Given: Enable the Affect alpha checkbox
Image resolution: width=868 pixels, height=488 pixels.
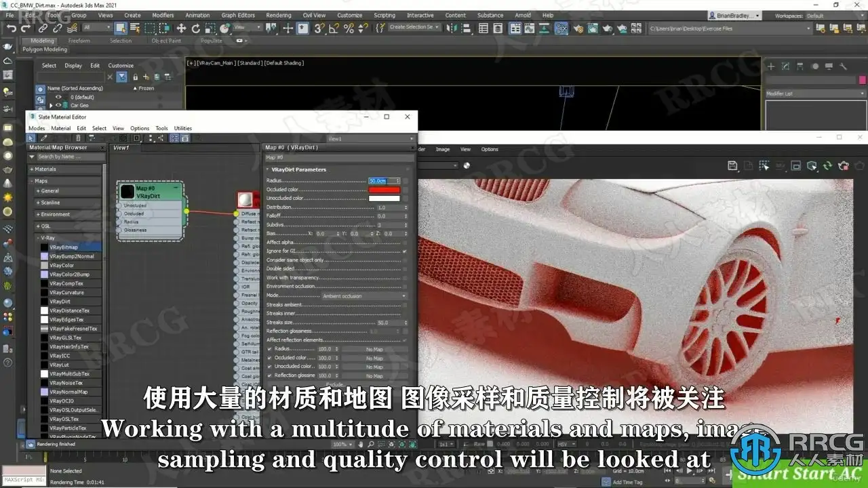Looking at the screenshot, I should coord(405,243).
